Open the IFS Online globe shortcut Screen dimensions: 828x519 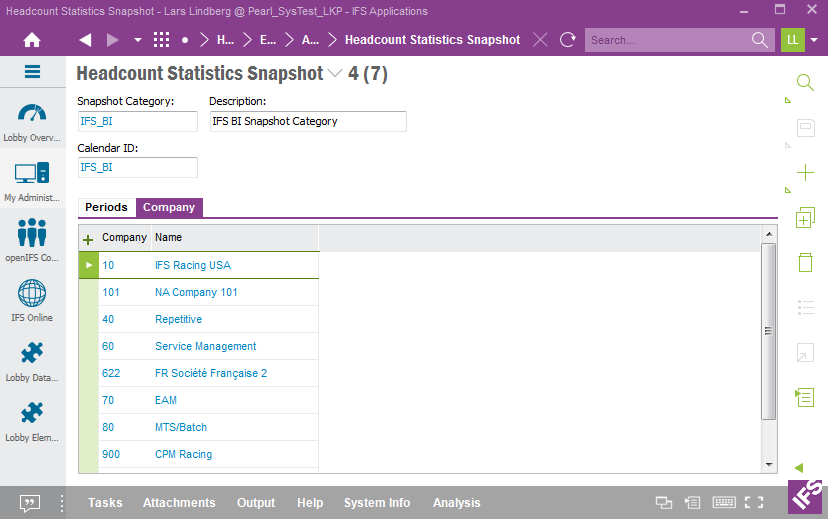[32, 300]
